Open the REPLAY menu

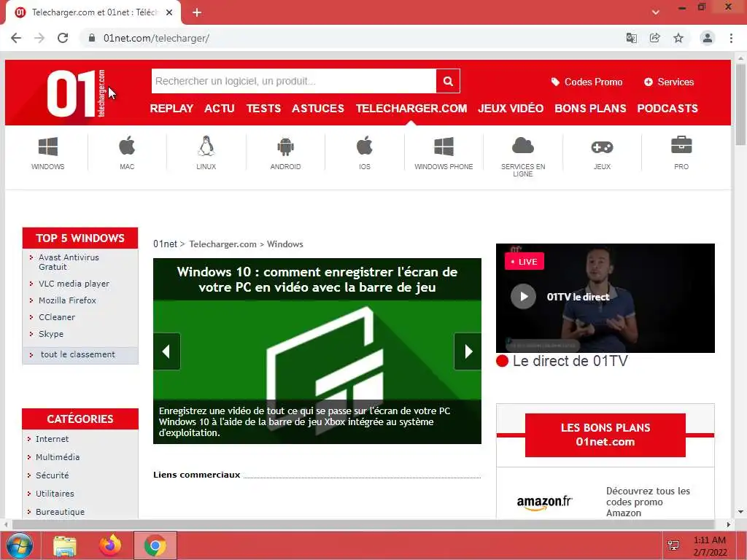tap(171, 109)
